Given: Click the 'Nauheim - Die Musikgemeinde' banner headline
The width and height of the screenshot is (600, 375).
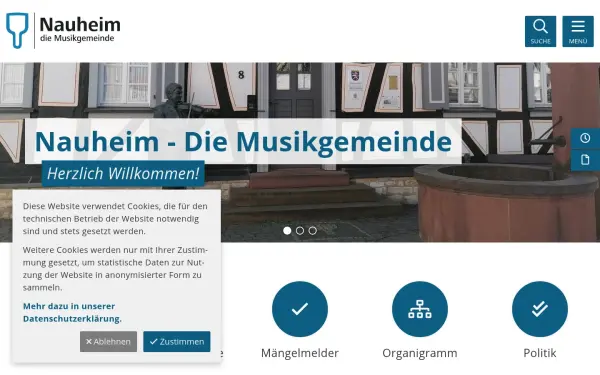Looking at the screenshot, I should [243, 142].
